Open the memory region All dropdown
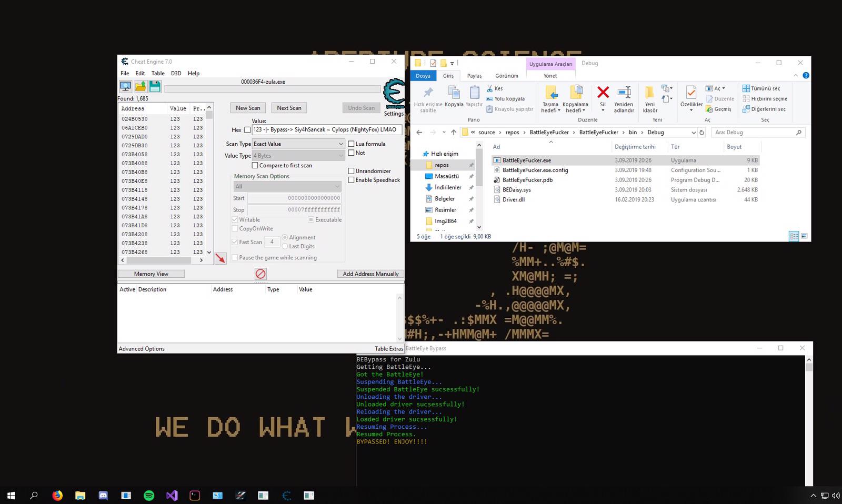Viewport: 842px width, 504px height. pos(287,186)
